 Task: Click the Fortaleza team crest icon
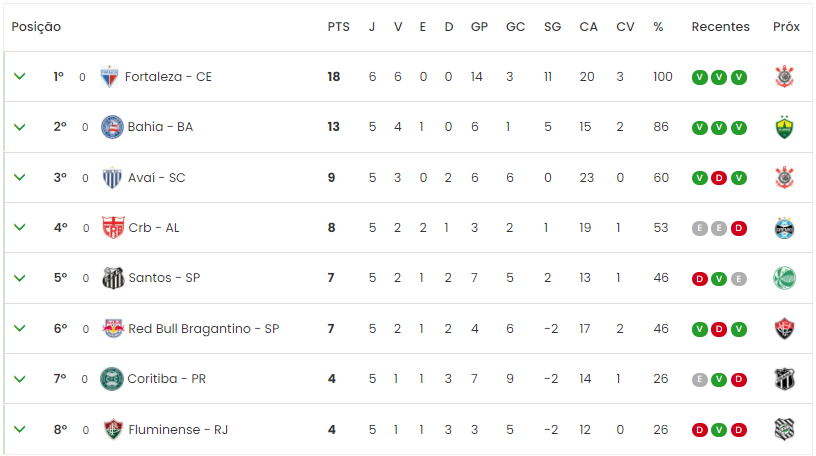click(109, 77)
